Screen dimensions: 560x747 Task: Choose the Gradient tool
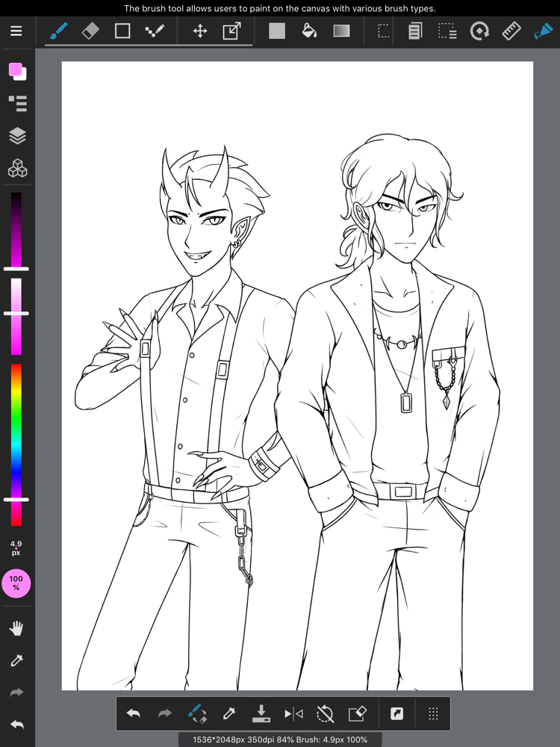click(341, 31)
